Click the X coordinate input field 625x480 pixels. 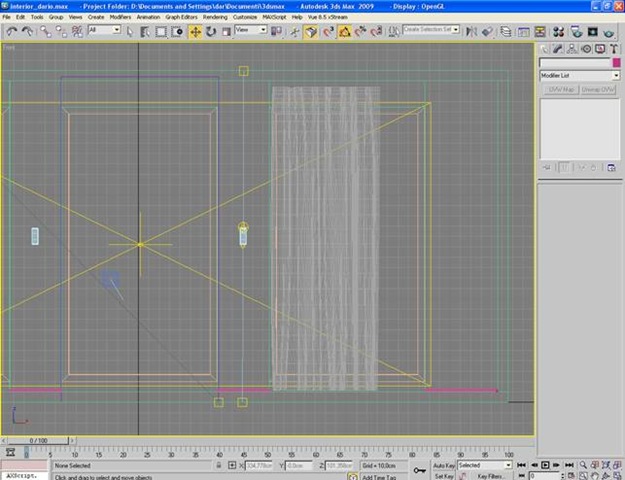[x=259, y=465]
